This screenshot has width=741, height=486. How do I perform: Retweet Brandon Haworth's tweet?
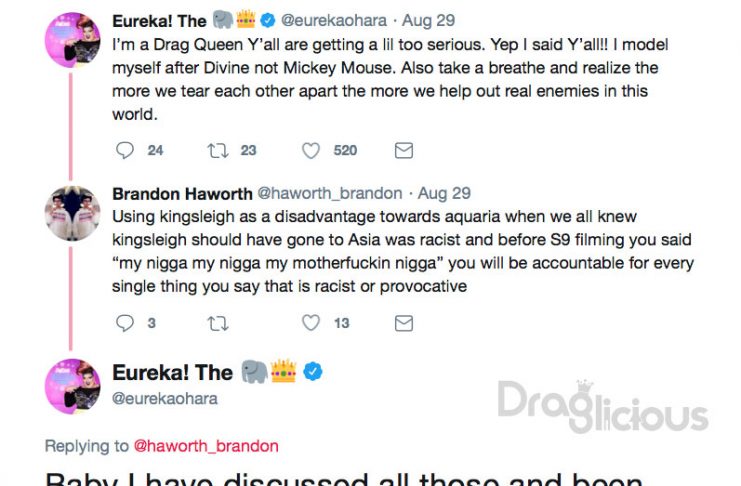point(218,323)
